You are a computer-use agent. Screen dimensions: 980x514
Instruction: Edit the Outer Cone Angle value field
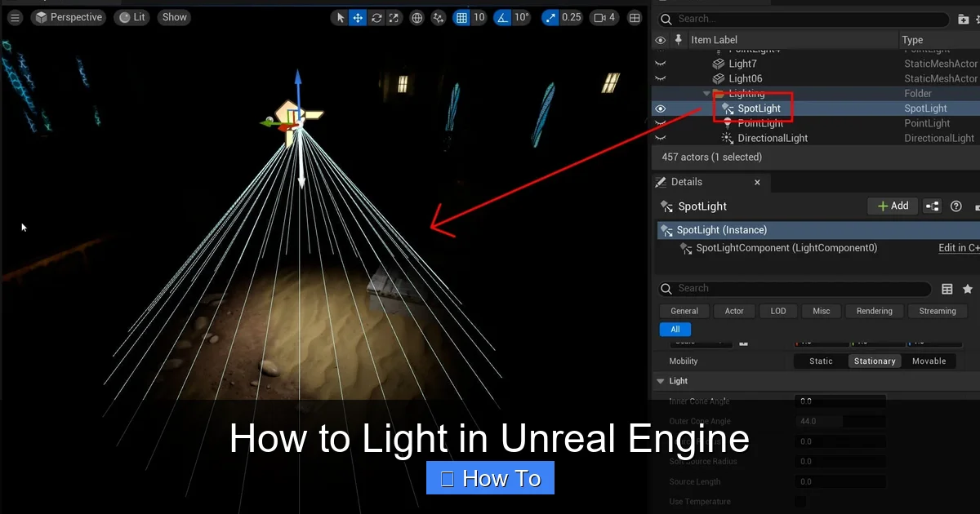pyautogui.click(x=841, y=421)
